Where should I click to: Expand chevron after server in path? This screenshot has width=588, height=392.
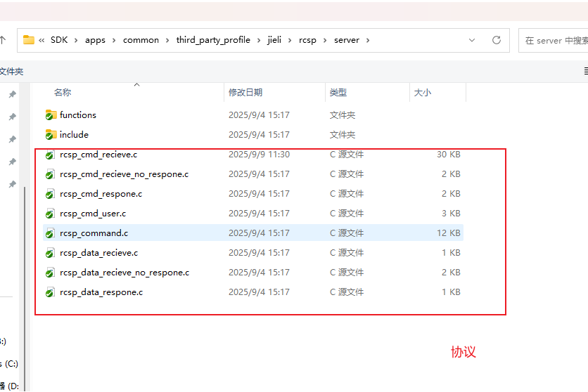368,40
